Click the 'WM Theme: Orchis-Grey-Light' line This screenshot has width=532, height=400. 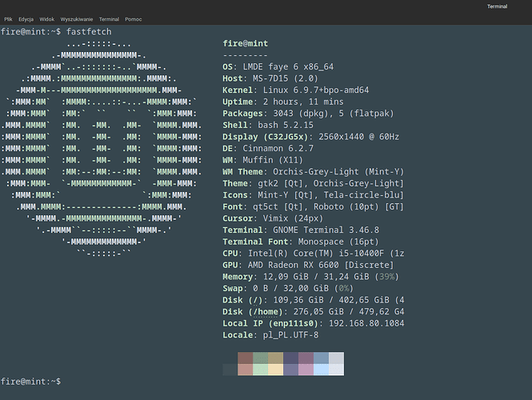coord(313,172)
